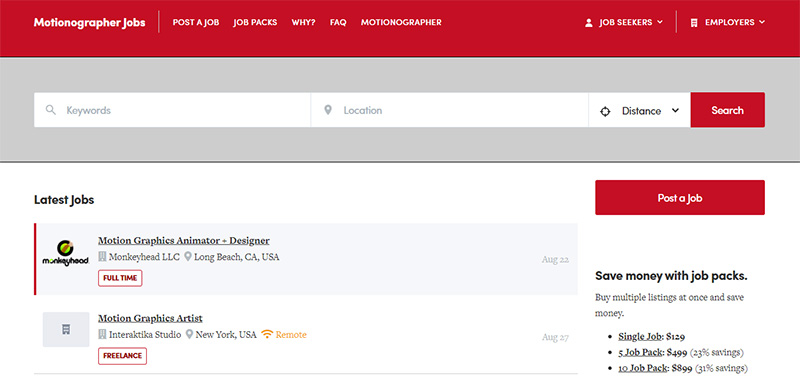Open JOB PACKS in the navigation
Viewport: 800px width, 381px height.
tap(255, 22)
